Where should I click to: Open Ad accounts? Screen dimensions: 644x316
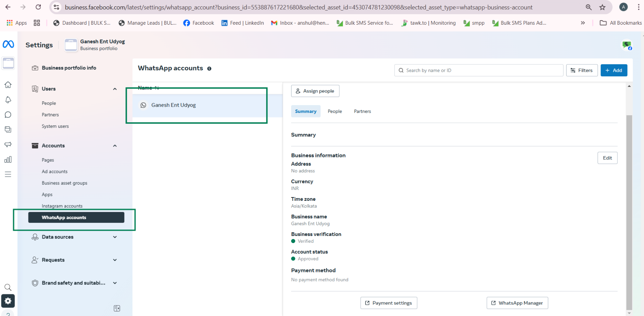[55, 172]
